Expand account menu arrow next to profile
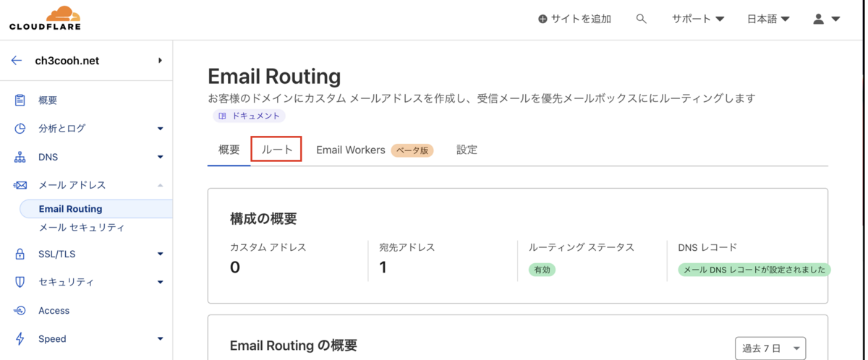Viewport: 868px width, 360px height. click(x=835, y=20)
